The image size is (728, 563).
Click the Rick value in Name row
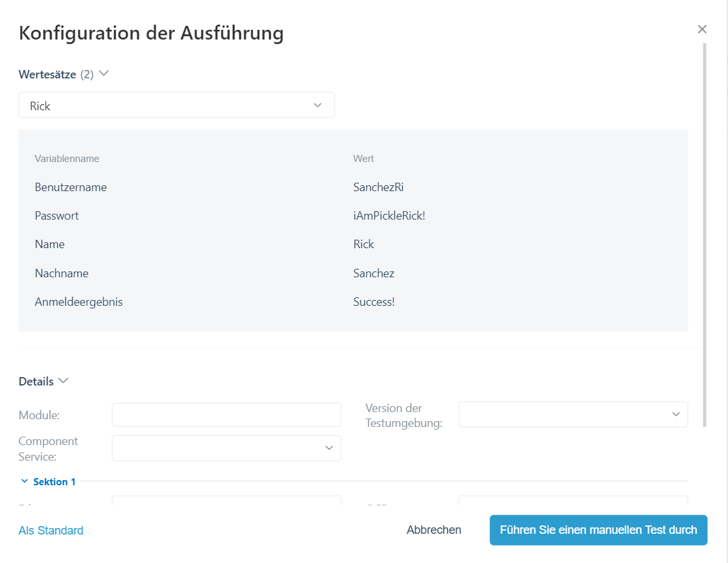coord(364,244)
